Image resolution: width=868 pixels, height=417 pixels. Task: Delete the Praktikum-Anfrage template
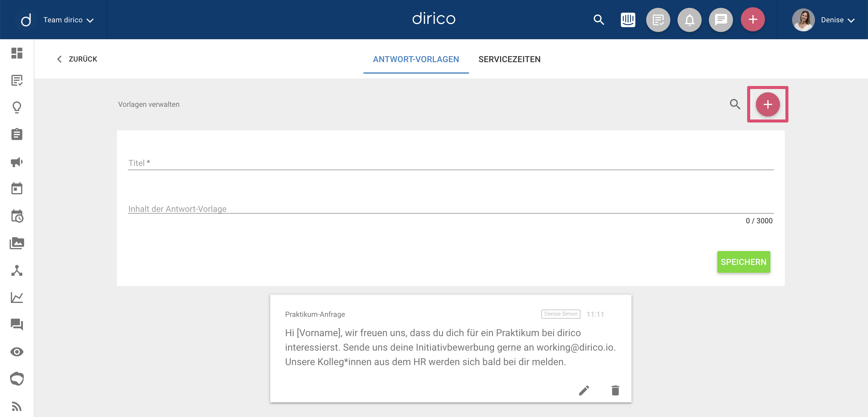(x=615, y=390)
